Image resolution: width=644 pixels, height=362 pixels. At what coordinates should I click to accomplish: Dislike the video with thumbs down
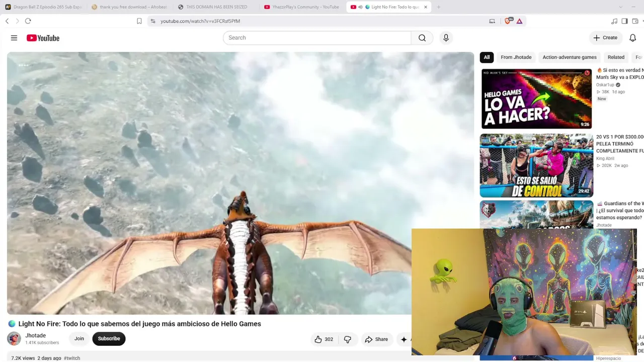tap(348, 339)
